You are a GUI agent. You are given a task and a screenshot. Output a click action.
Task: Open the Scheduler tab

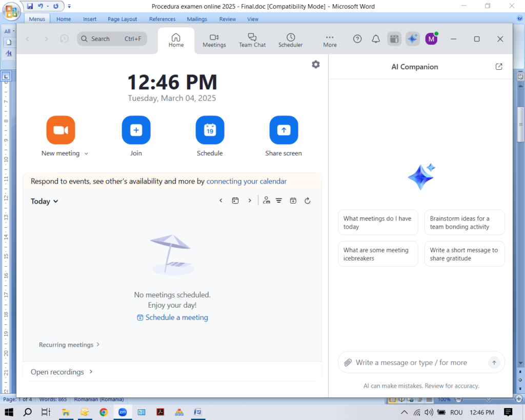[291, 41]
